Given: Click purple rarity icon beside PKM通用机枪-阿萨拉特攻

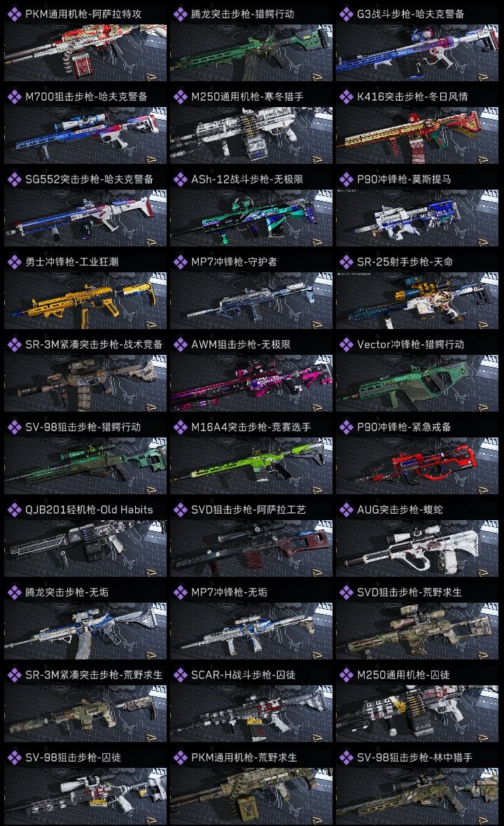Looking at the screenshot, I should [14, 14].
